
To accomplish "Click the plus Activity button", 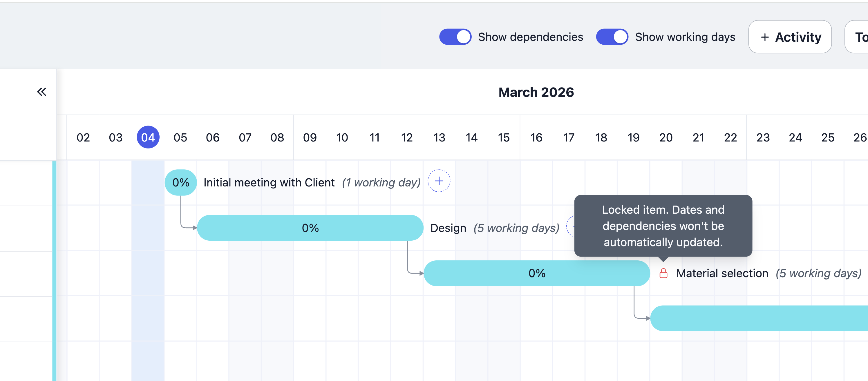I will 790,37.
